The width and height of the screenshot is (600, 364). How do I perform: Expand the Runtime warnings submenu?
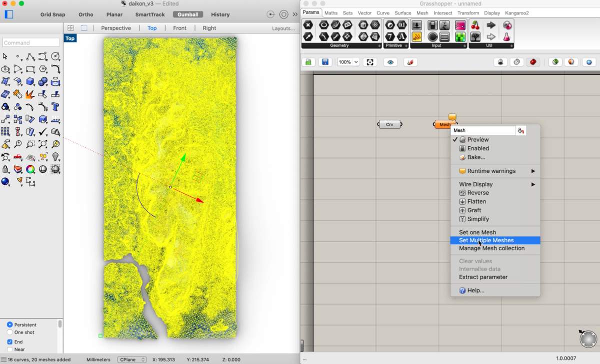[x=533, y=171]
